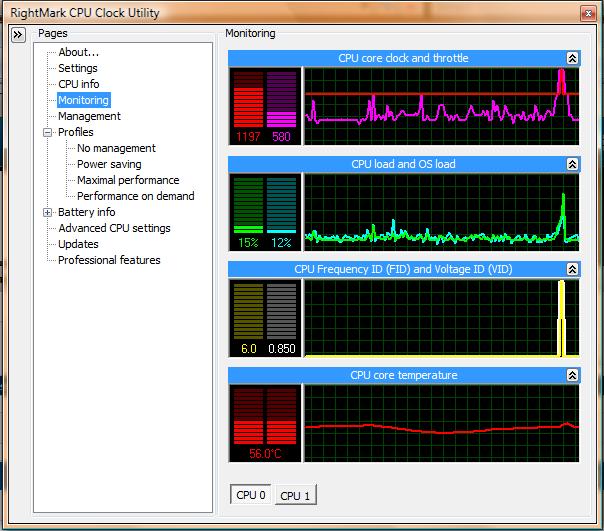Click the 12% OS load value

coord(281,243)
